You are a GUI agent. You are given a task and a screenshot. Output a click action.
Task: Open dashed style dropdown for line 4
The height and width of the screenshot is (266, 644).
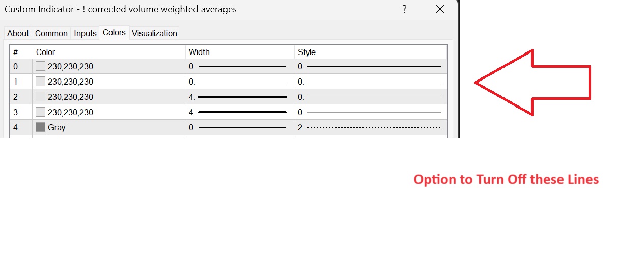point(370,127)
